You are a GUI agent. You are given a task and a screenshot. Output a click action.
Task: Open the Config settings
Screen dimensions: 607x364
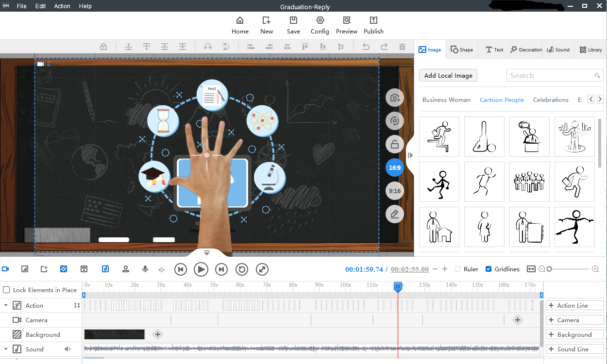(x=320, y=25)
